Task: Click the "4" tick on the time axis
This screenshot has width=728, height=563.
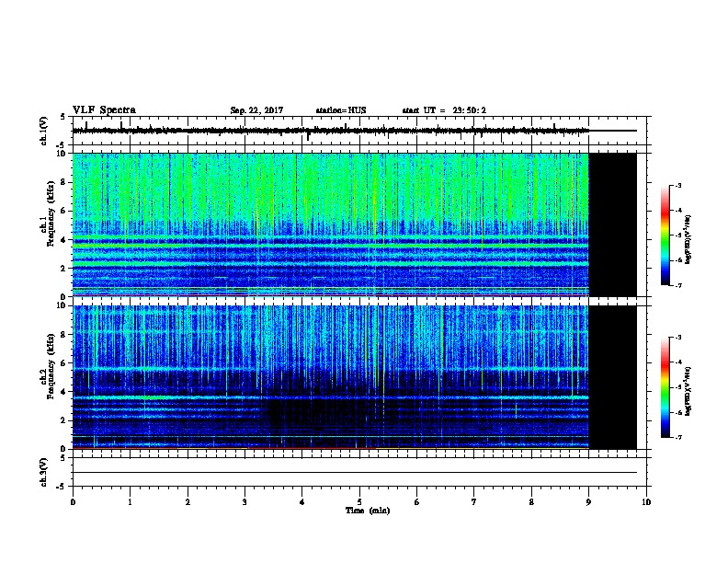Action: pyautogui.click(x=302, y=502)
